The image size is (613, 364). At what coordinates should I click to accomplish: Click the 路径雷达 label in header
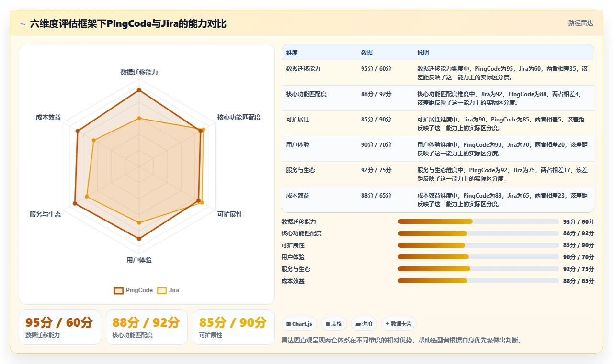click(x=580, y=23)
